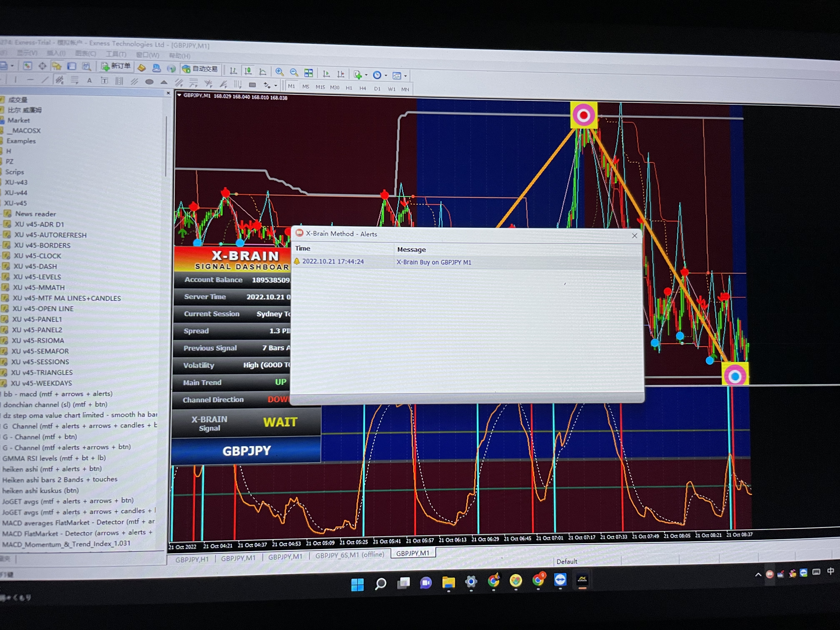Toggle the chart auto scroll button
840x630 pixels.
tap(326, 74)
